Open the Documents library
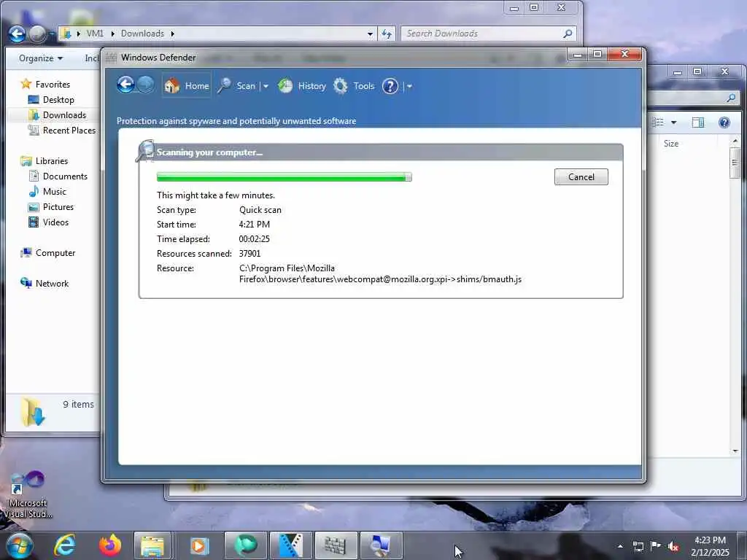This screenshot has height=560, width=747. (65, 176)
